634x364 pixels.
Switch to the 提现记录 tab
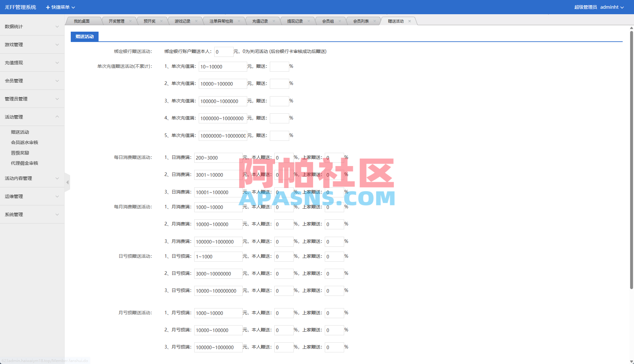(295, 21)
